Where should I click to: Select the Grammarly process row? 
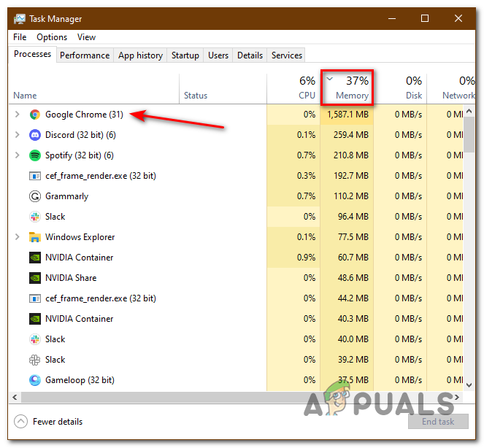point(236,196)
